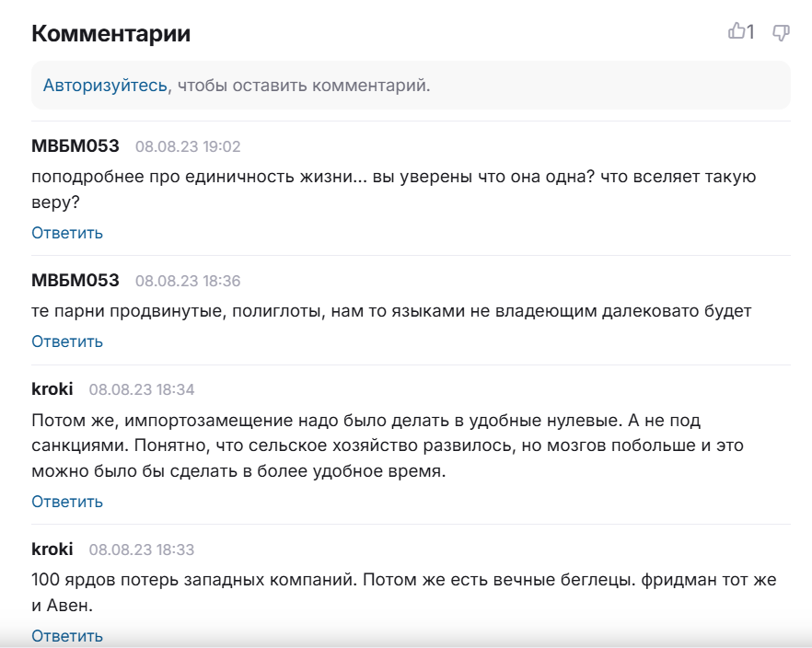Click Ответить under the фридман comment
The image size is (812, 648).
(67, 636)
